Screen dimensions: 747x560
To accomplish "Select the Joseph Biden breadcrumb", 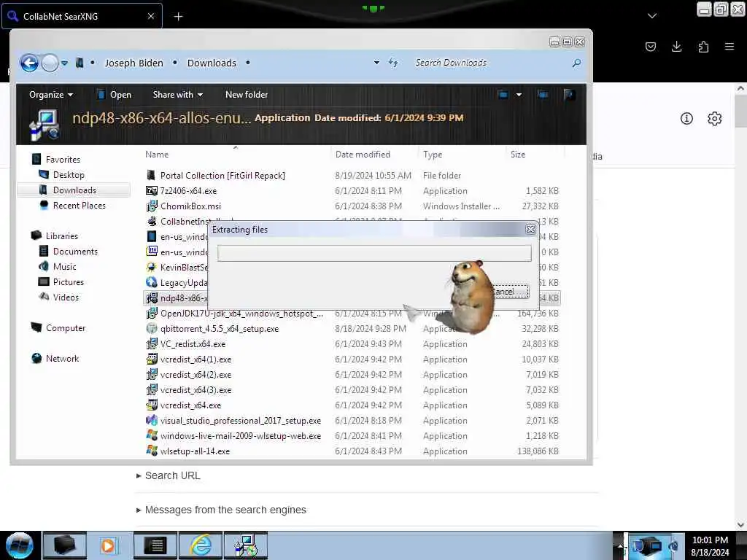I will 134,63.
